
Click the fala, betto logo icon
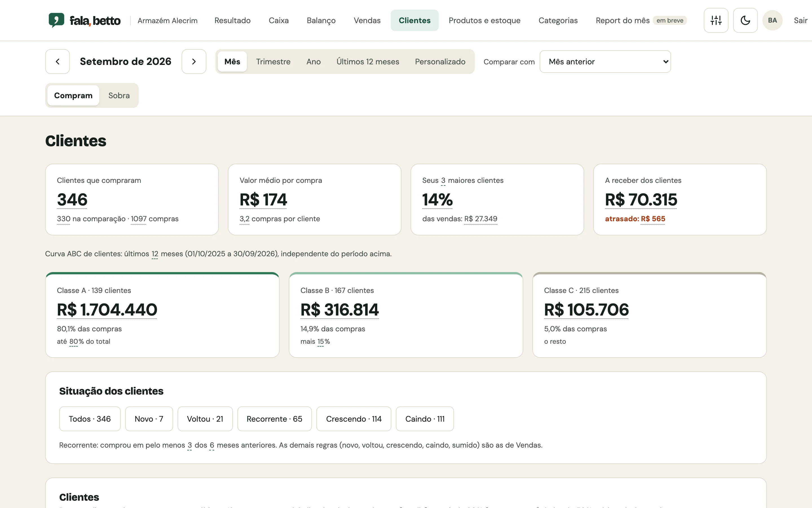[56, 20]
